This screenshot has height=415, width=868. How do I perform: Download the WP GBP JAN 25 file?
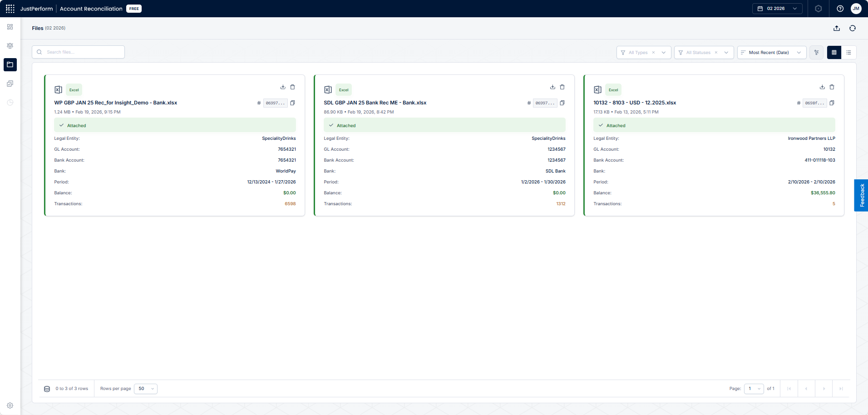283,87
